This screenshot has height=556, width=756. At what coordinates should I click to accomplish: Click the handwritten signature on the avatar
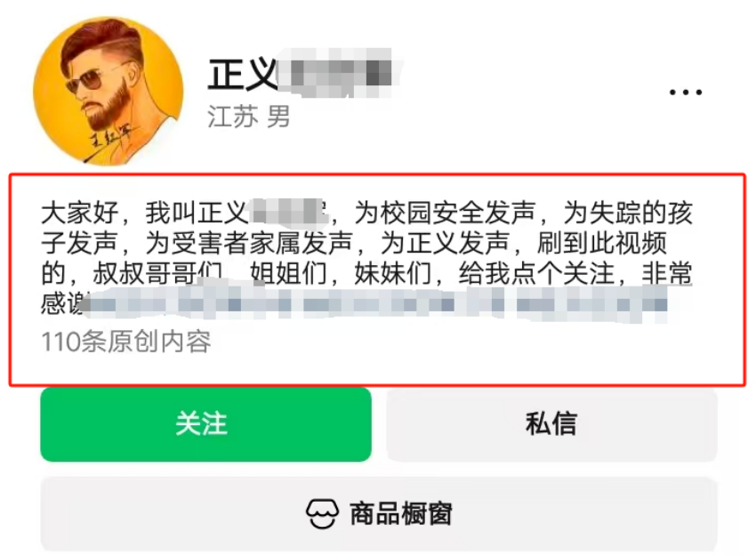coord(110,140)
